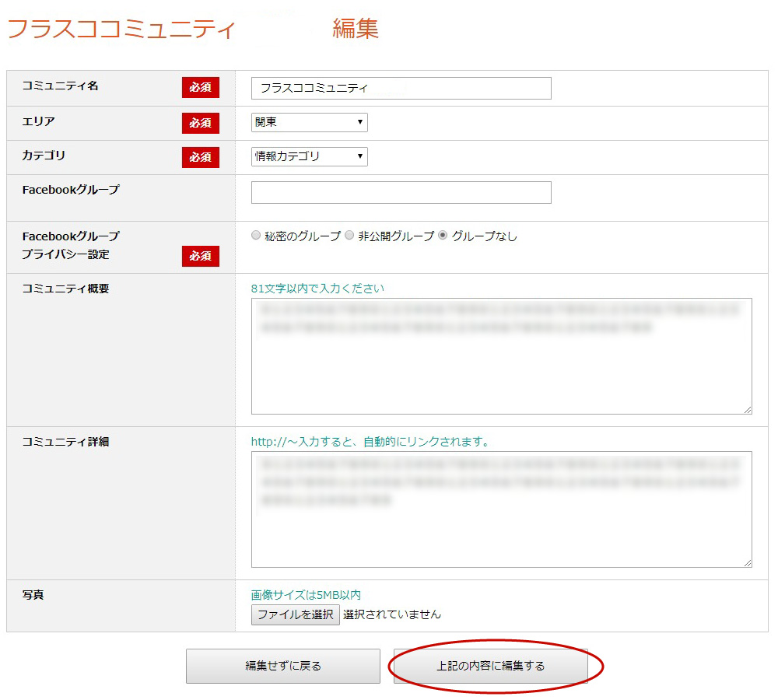Click the コミュニティ詳細 row label
Viewport: 778px width, 700px height.
click(65, 442)
